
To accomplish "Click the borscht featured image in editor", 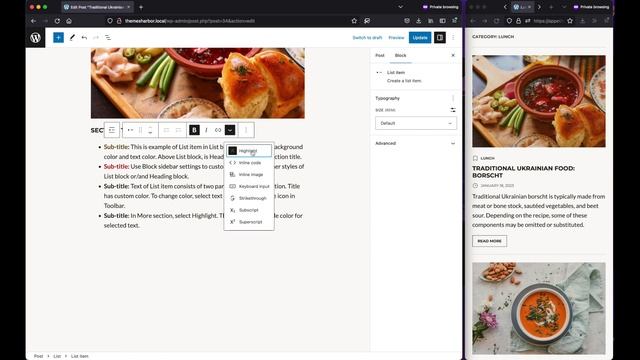I will (198, 83).
